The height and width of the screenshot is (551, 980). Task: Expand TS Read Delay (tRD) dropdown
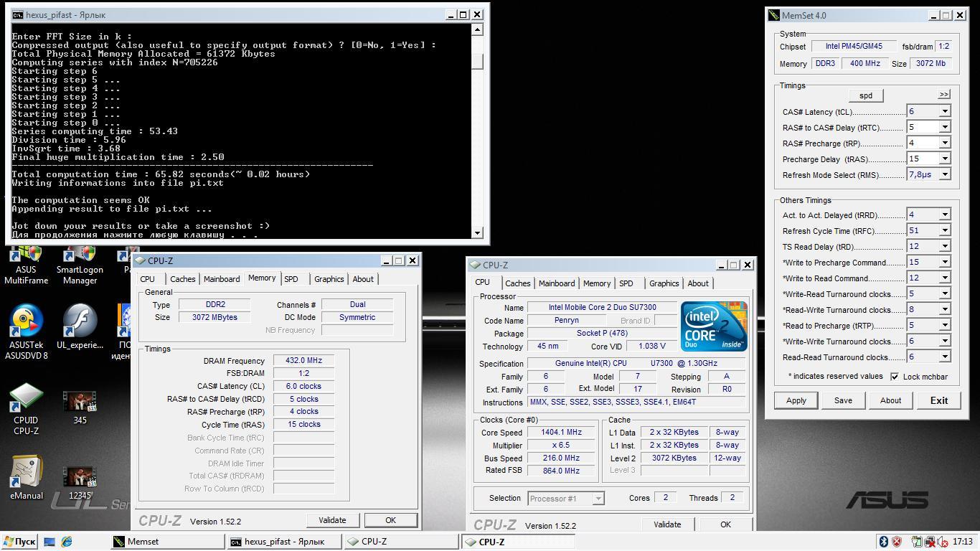click(x=945, y=247)
